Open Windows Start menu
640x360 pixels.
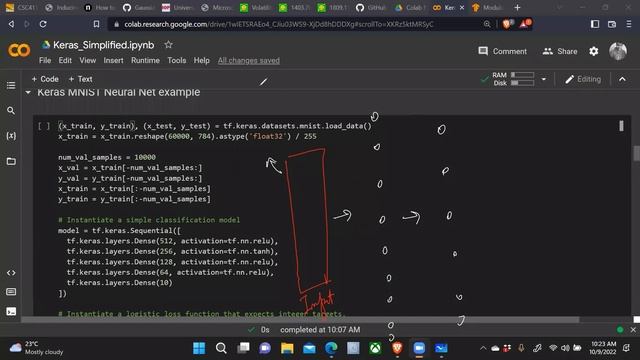[199, 348]
